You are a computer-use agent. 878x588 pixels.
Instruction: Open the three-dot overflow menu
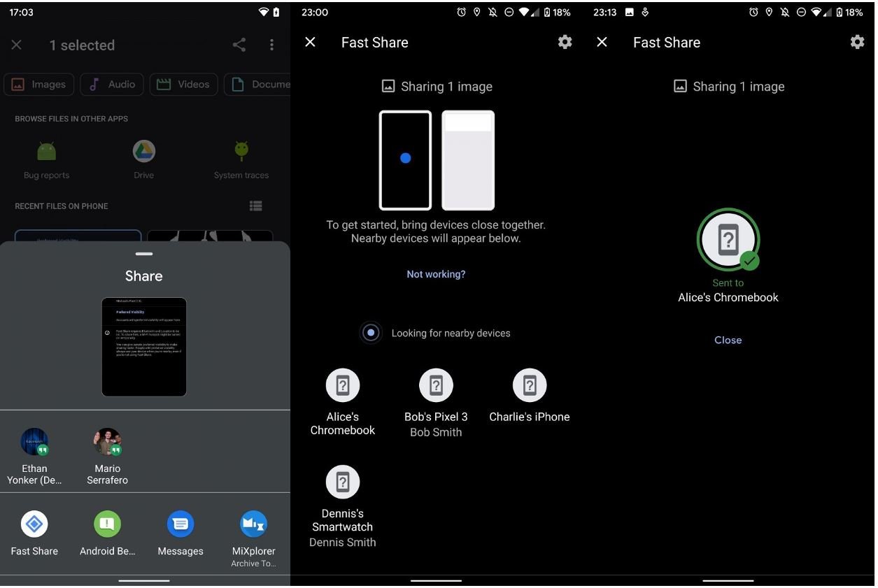point(271,45)
